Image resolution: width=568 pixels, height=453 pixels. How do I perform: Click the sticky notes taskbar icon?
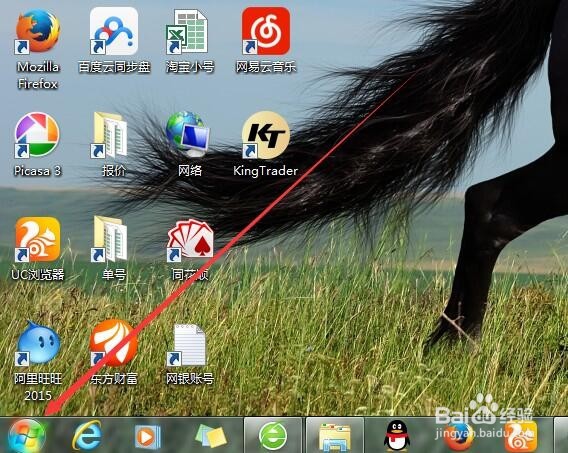pos(211,436)
